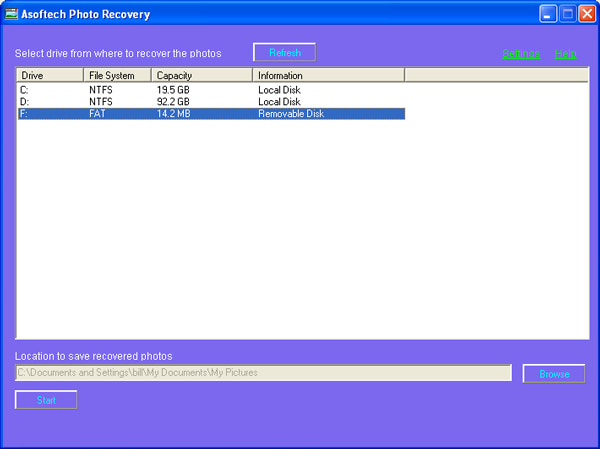Image resolution: width=600 pixels, height=449 pixels.
Task: Click the recovered photos save location field
Action: tap(263, 373)
